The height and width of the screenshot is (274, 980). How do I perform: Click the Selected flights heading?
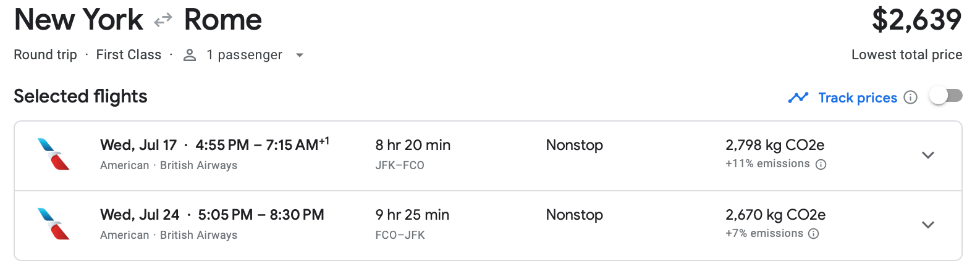(80, 96)
